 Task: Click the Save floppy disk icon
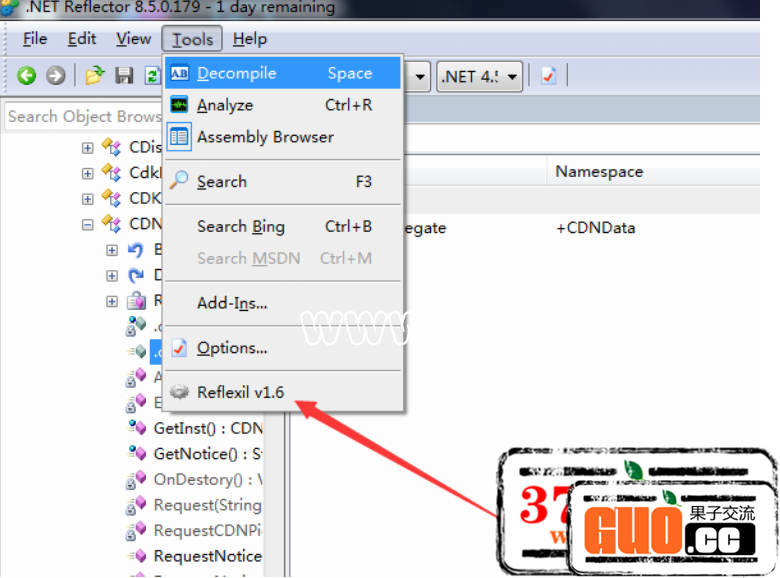pos(124,76)
